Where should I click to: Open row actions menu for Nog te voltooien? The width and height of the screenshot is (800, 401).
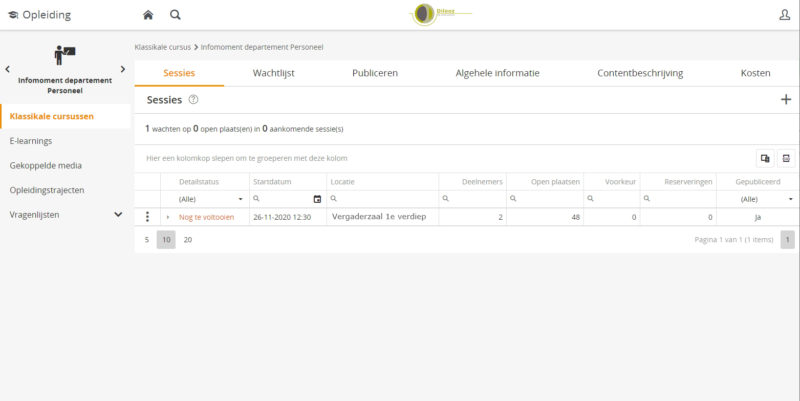pyautogui.click(x=147, y=217)
